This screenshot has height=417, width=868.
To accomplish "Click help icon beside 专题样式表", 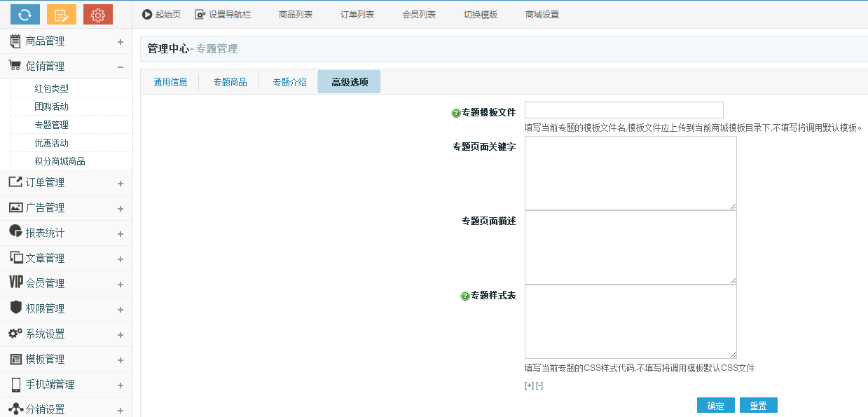I will (x=465, y=296).
